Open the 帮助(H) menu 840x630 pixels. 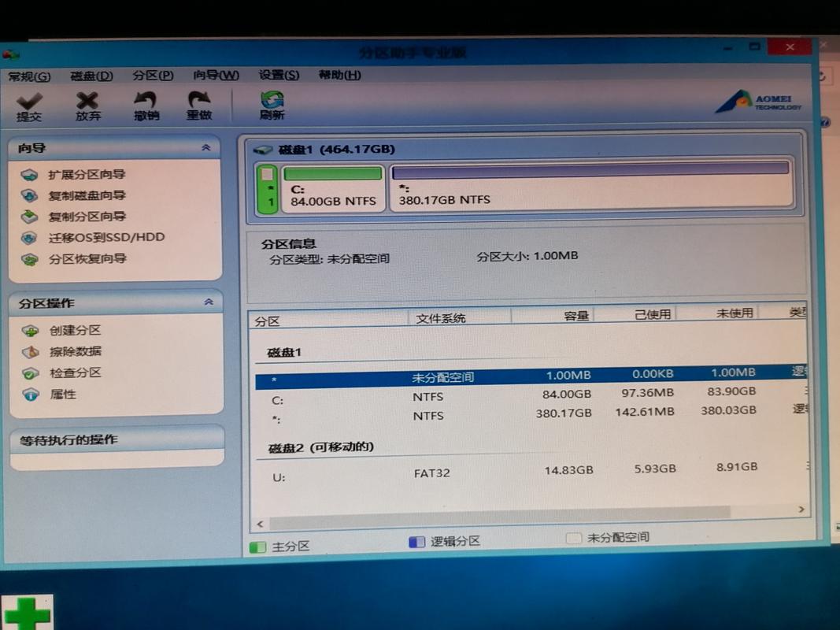click(x=339, y=75)
